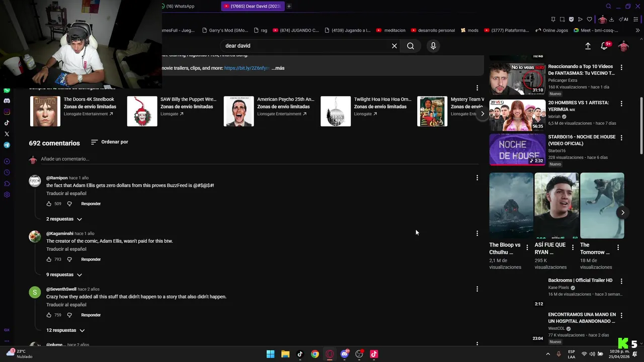Click the browser snapshot capture icon
This screenshot has width=644, height=362.
562,20
